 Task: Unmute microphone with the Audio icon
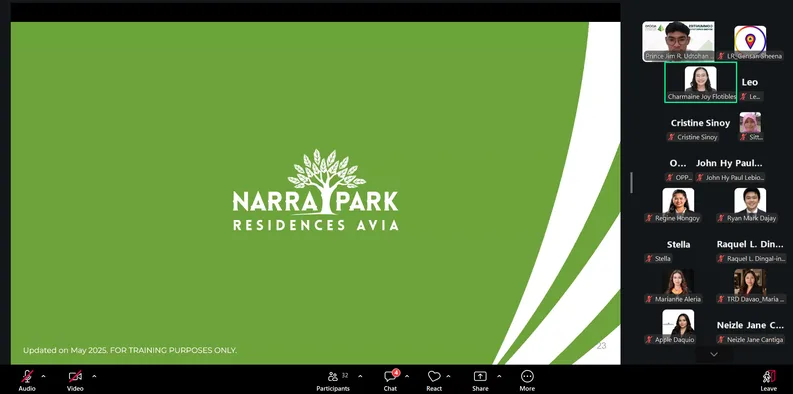[27, 377]
